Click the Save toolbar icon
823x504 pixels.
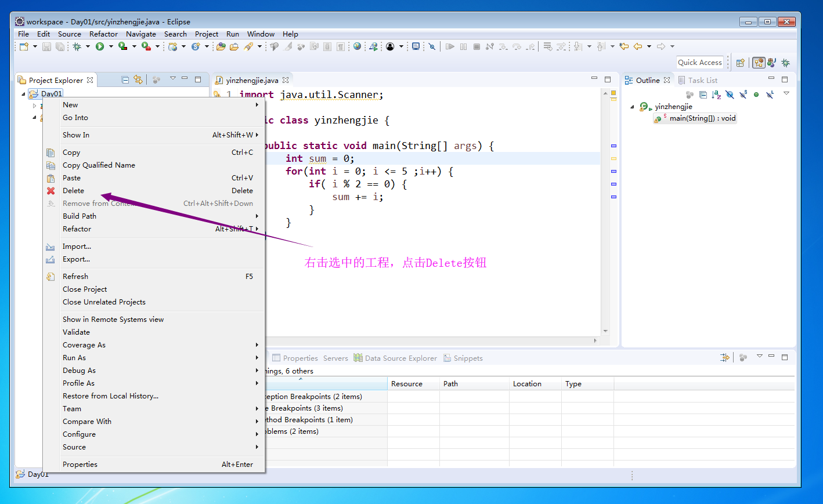[x=47, y=46]
